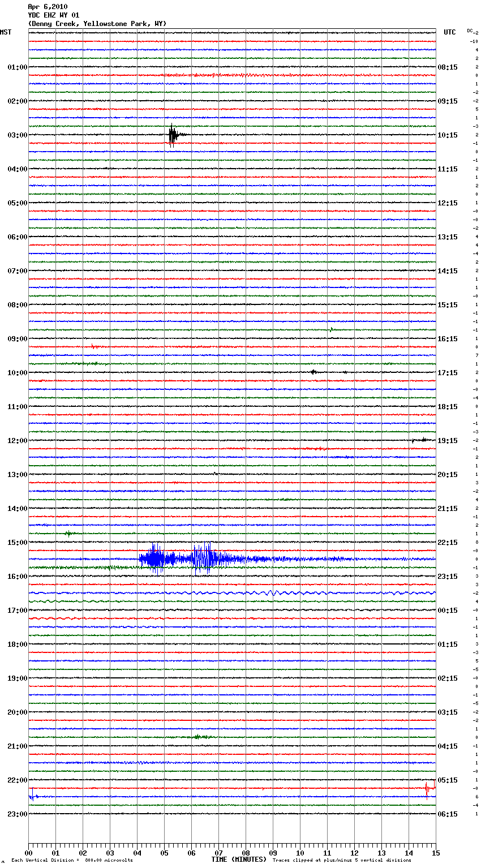Viewport: 481px width, 868px height.
Task: Click the '07' minute axis tick label
Action: [x=218, y=853]
